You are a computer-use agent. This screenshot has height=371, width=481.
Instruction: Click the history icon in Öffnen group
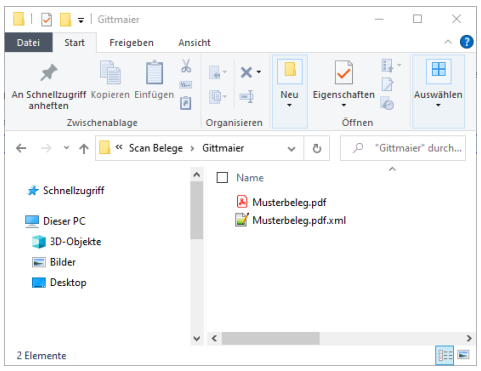[387, 104]
